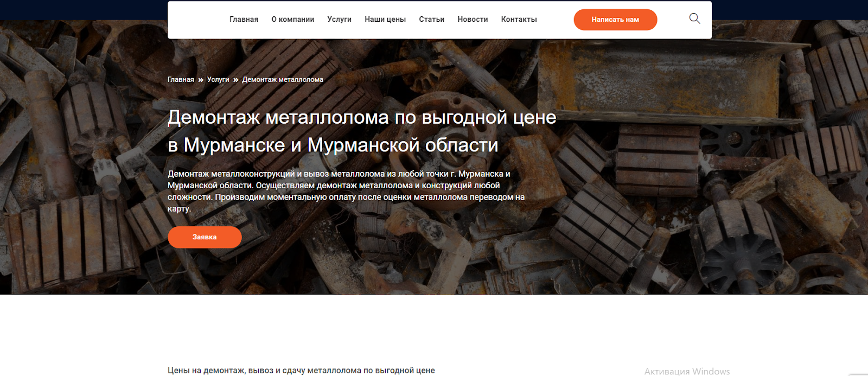Click the text Цены на демонтаж, вывоз и сдачу
The image size is (868, 376).
[x=301, y=371]
